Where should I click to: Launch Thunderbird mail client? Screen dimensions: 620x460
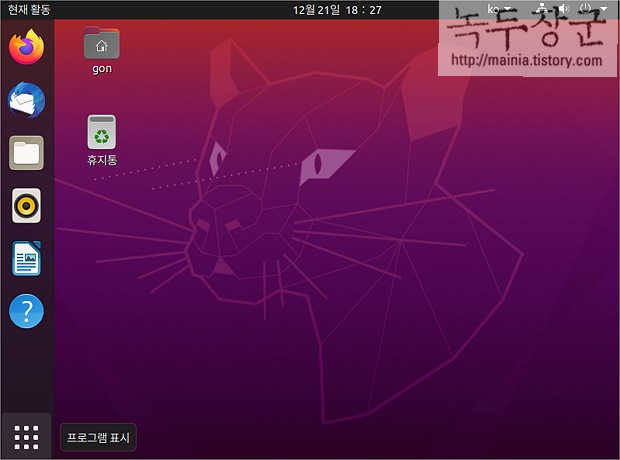pos(26,100)
